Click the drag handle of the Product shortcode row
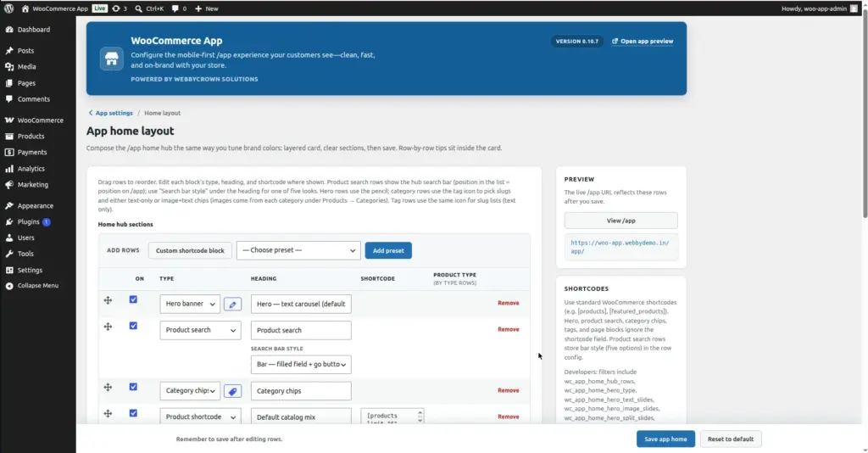The height and width of the screenshot is (453, 868). click(108, 414)
